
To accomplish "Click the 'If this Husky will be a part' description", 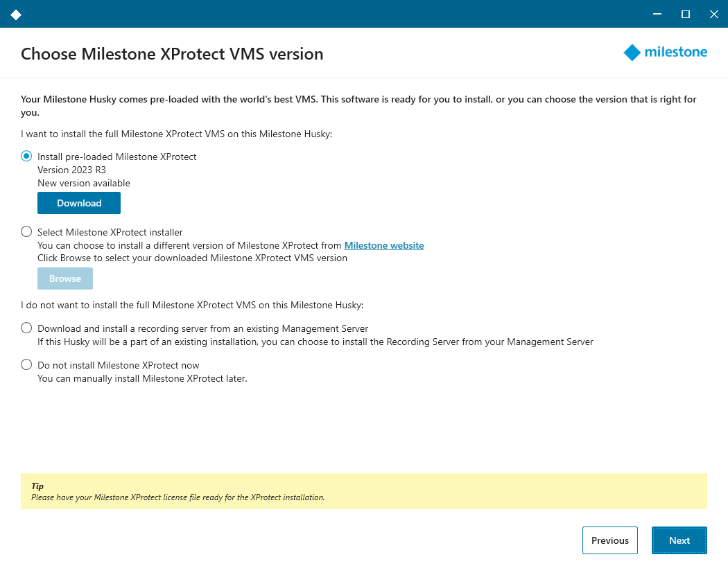I will [x=315, y=342].
